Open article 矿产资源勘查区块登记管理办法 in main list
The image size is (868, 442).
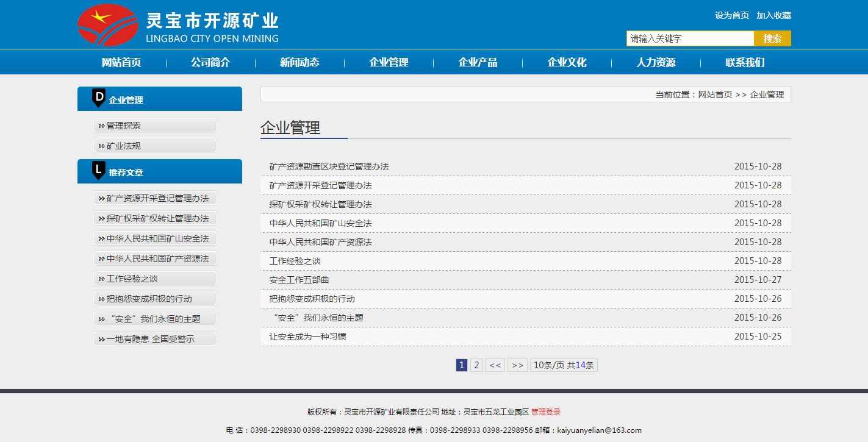(329, 166)
